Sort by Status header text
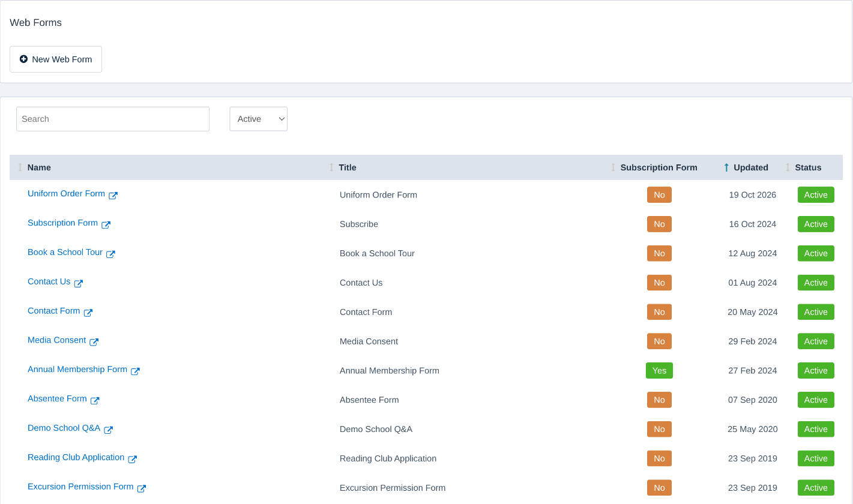This screenshot has width=853, height=504. pyautogui.click(x=808, y=167)
